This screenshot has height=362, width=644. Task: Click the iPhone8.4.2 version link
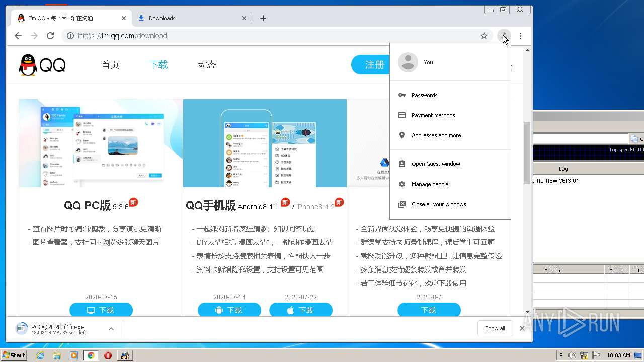click(315, 207)
